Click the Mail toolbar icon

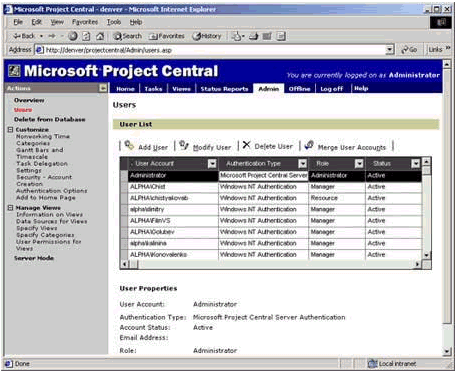pos(237,36)
